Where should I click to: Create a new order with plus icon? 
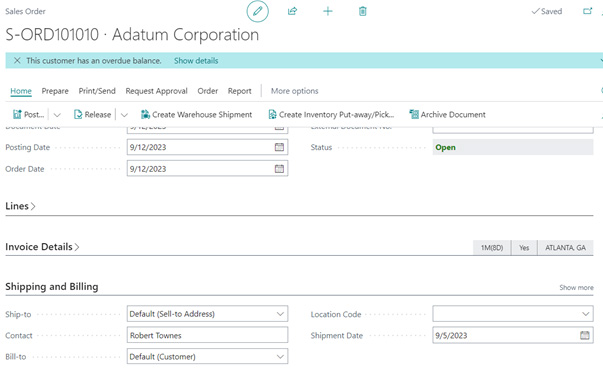pyautogui.click(x=328, y=11)
